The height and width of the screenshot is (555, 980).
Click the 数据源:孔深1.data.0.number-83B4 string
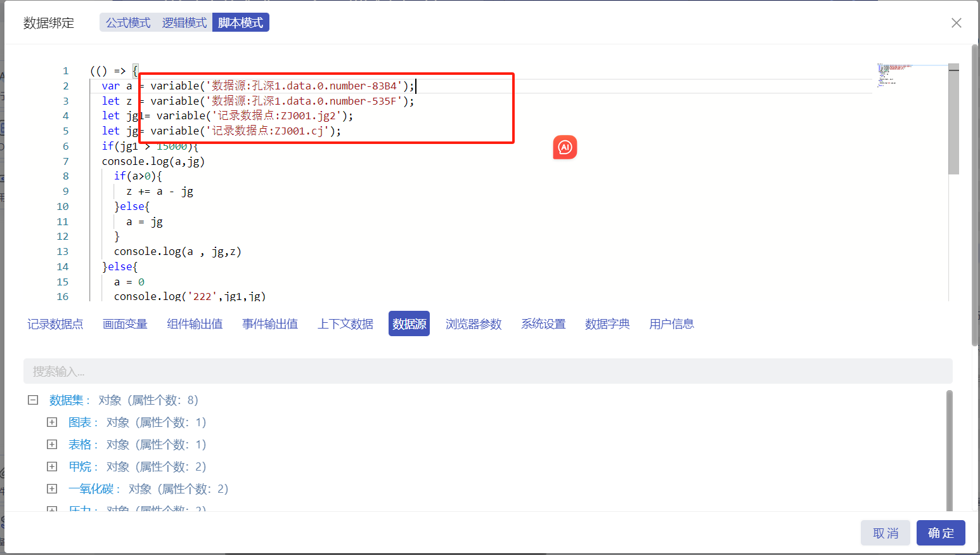pos(304,86)
